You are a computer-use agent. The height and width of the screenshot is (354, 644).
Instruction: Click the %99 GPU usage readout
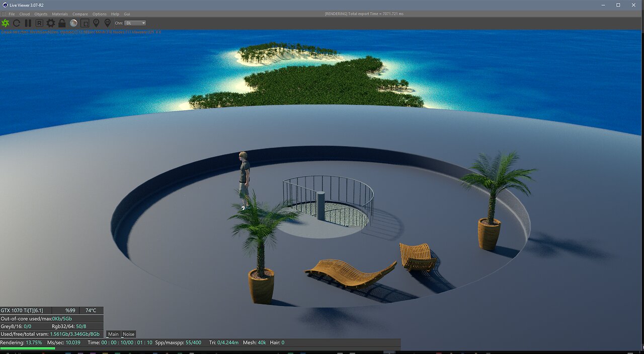coord(70,311)
